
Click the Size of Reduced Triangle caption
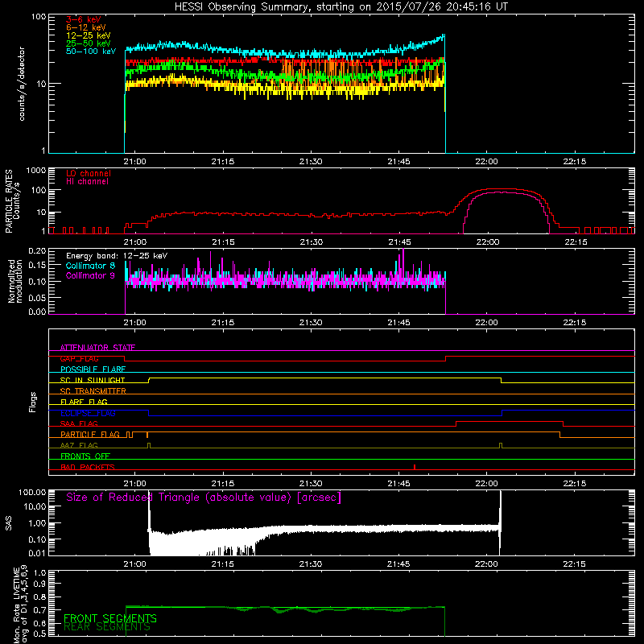204,497
